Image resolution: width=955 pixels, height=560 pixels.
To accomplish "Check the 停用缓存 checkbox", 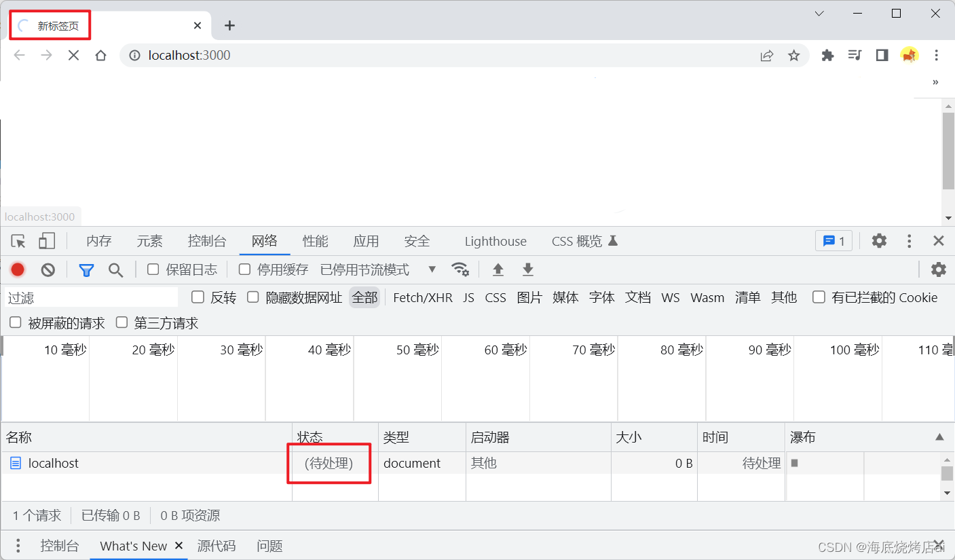I will click(x=245, y=269).
